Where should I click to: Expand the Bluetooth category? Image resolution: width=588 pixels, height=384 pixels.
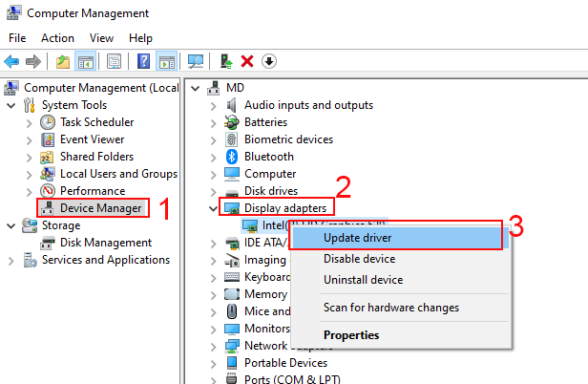click(x=214, y=158)
